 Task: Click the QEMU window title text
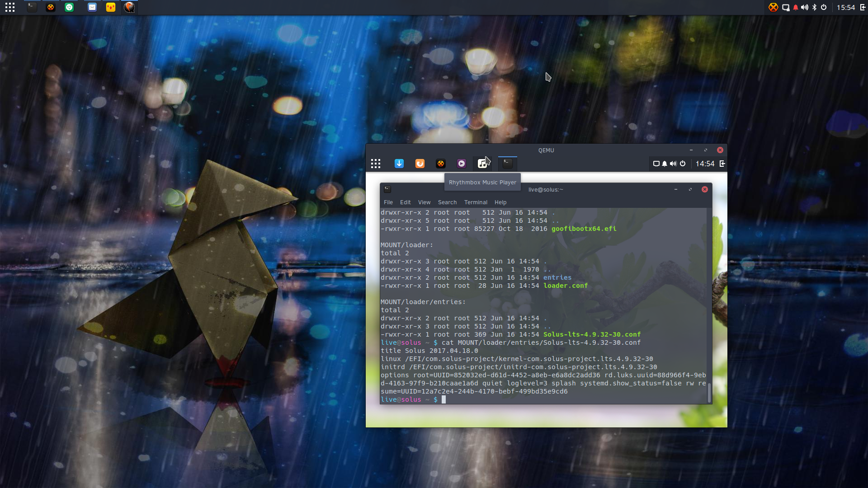click(546, 150)
